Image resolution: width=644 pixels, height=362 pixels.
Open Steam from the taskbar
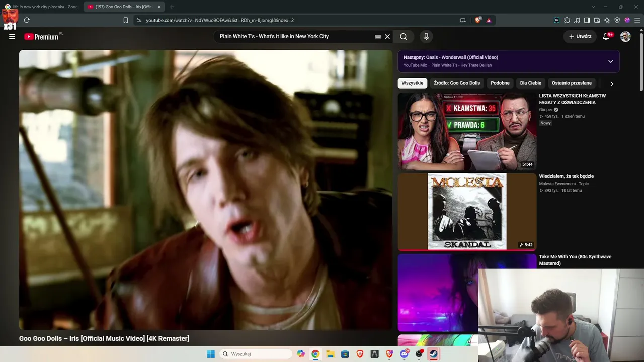coord(434,354)
